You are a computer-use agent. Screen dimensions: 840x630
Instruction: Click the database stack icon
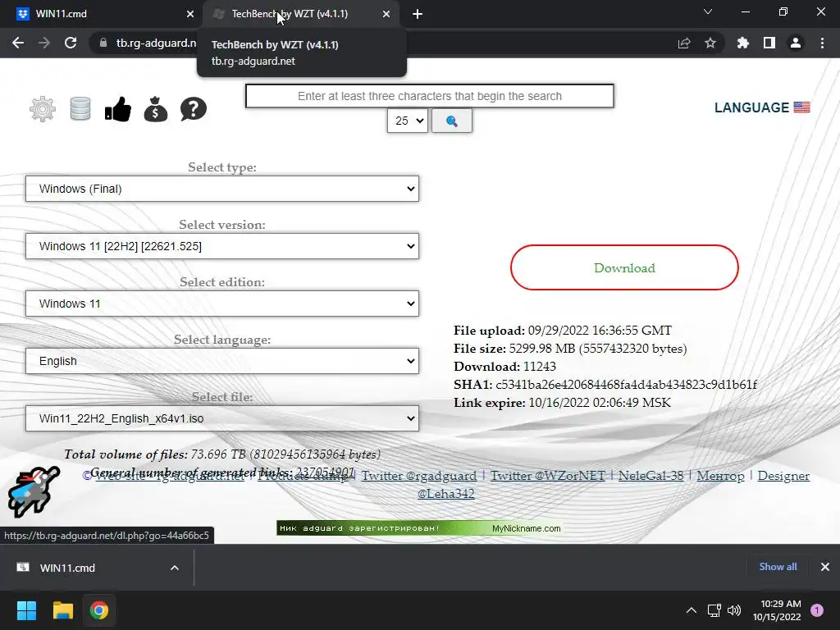tap(80, 109)
